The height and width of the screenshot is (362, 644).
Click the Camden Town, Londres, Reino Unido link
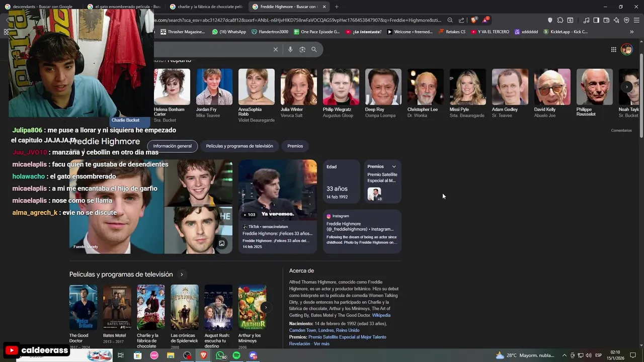[324, 330]
